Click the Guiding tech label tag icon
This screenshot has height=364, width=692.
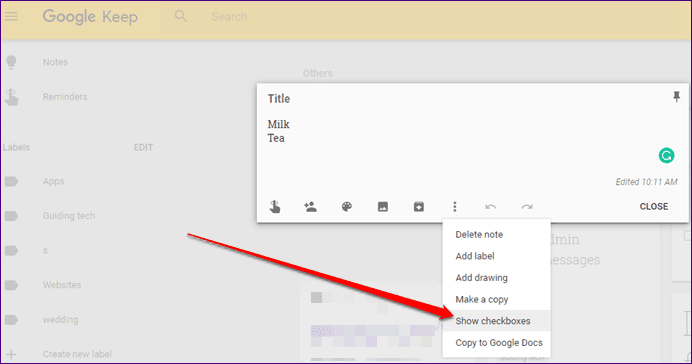tap(11, 216)
